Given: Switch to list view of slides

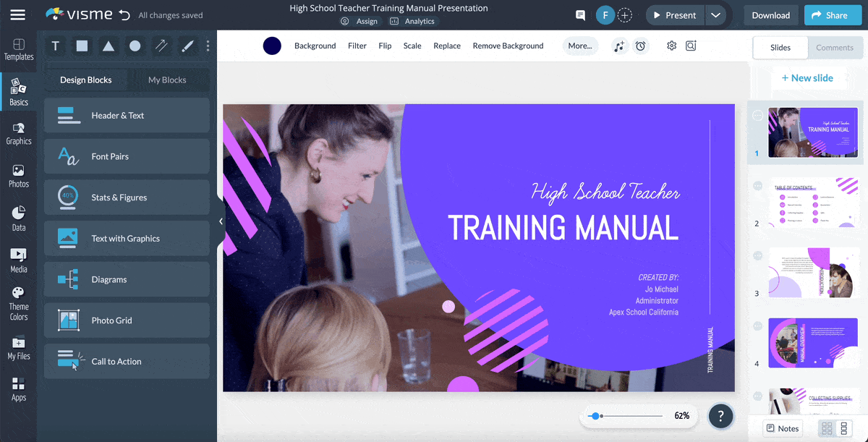Looking at the screenshot, I should pyautogui.click(x=844, y=428).
